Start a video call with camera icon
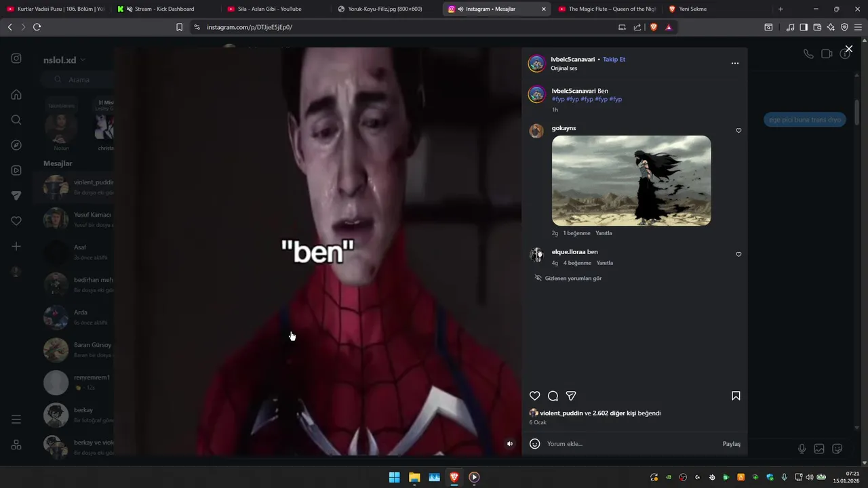868x488 pixels. click(x=827, y=54)
